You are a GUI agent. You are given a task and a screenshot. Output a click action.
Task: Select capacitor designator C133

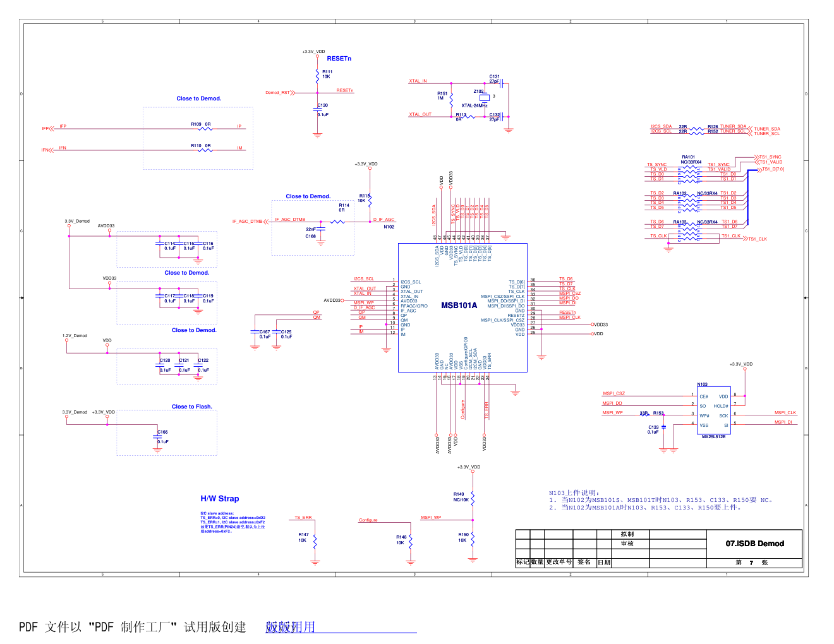653,427
